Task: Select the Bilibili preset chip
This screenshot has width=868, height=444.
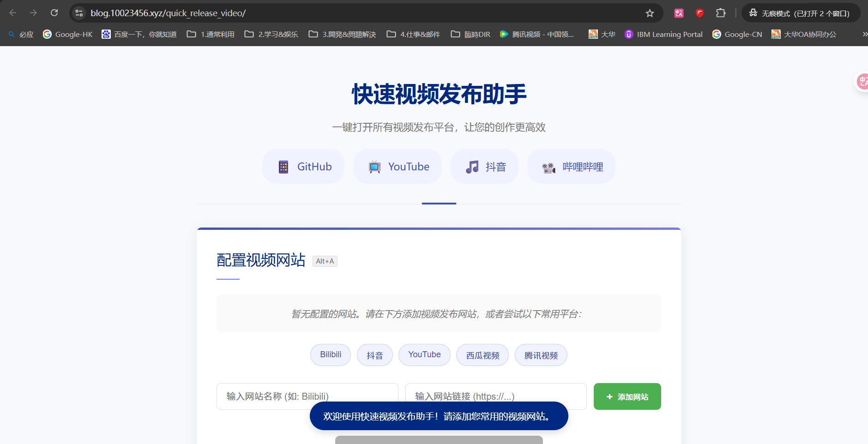Action: (331, 355)
